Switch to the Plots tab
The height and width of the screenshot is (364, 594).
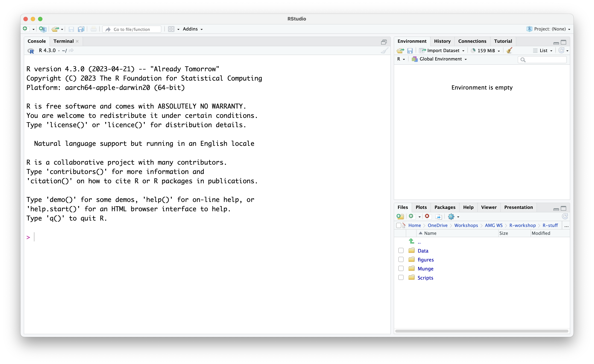coord(421,207)
